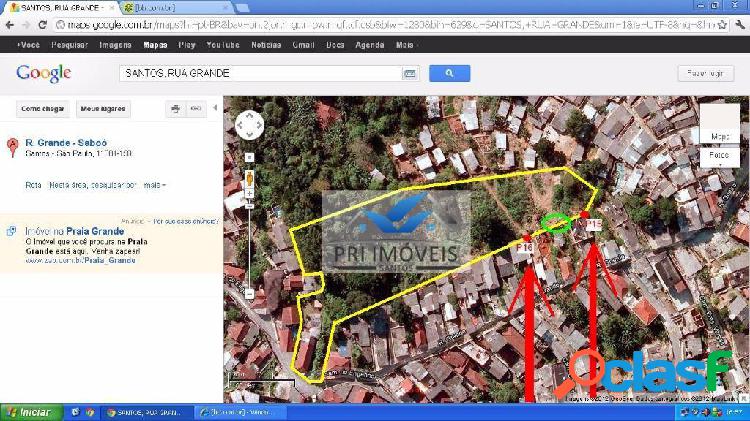The width and height of the screenshot is (750, 421).
Task: Switch to the SANTOS, RUA GRANDE browser tab
Action: 62,8
